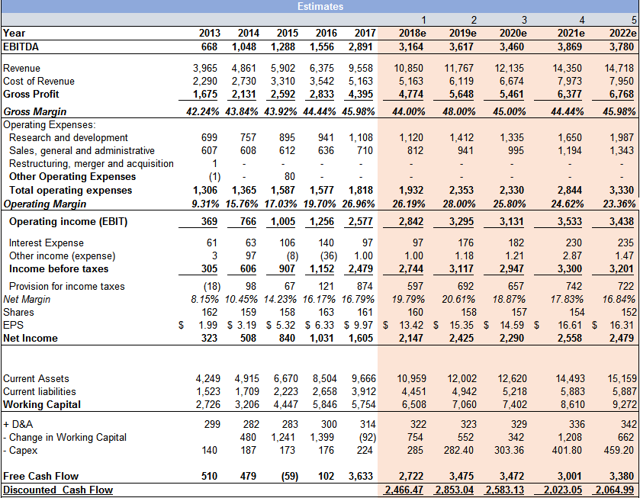This screenshot has height=498, width=640.
Task: Select 2021e SG&A value 1,194
Action: pos(570,151)
